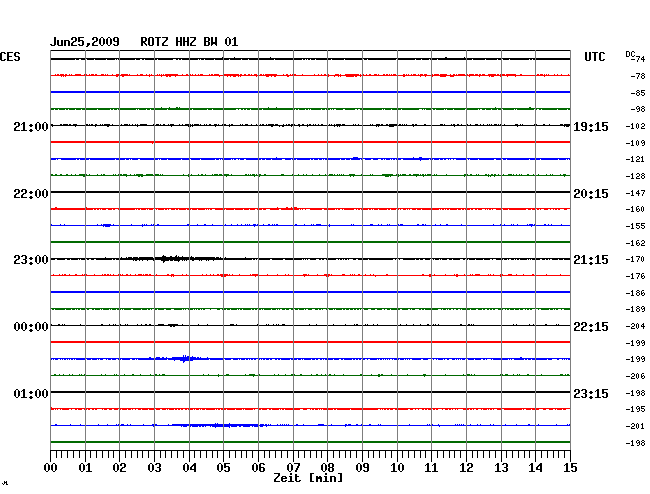This screenshot has height=494, width=650.
Task: Click the DC offset value -201
Action: click(x=635, y=426)
